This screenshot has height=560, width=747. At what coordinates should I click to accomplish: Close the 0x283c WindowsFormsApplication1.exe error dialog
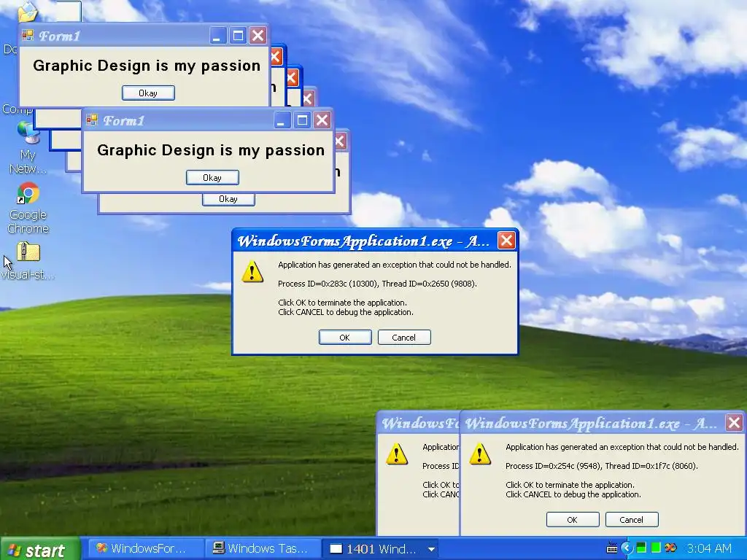(x=506, y=240)
